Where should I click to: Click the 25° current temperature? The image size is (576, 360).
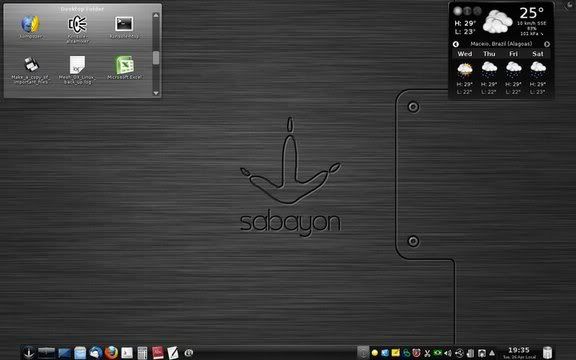click(x=532, y=13)
